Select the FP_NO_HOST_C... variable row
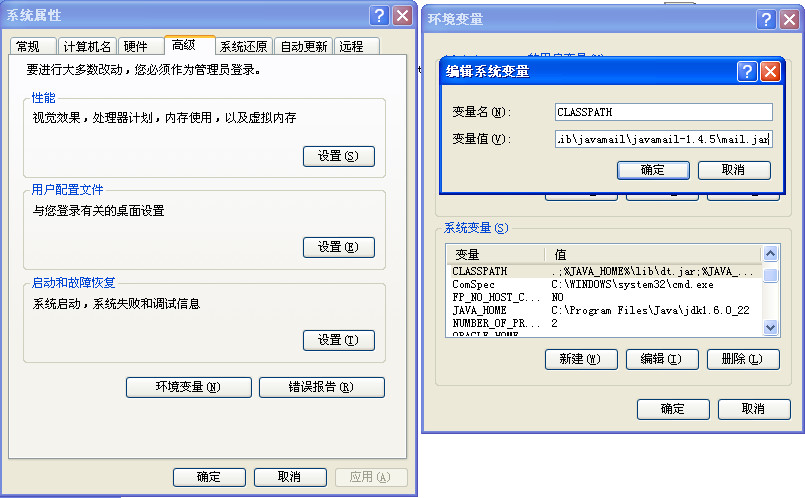This screenshot has width=805, height=498. tap(604, 297)
